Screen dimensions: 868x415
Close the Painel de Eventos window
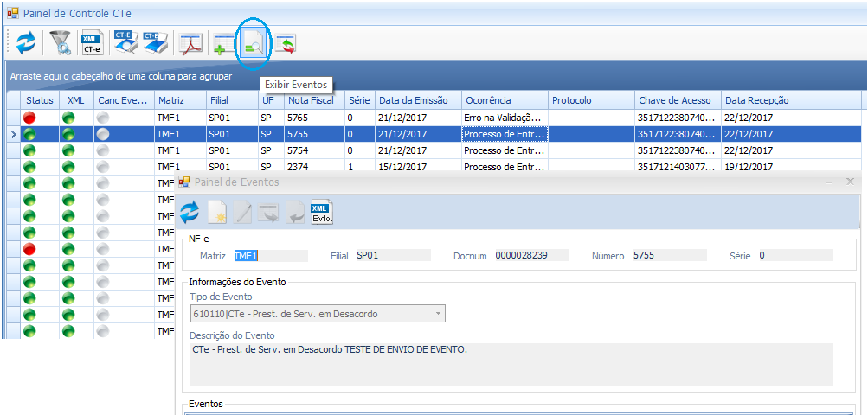pyautogui.click(x=851, y=182)
